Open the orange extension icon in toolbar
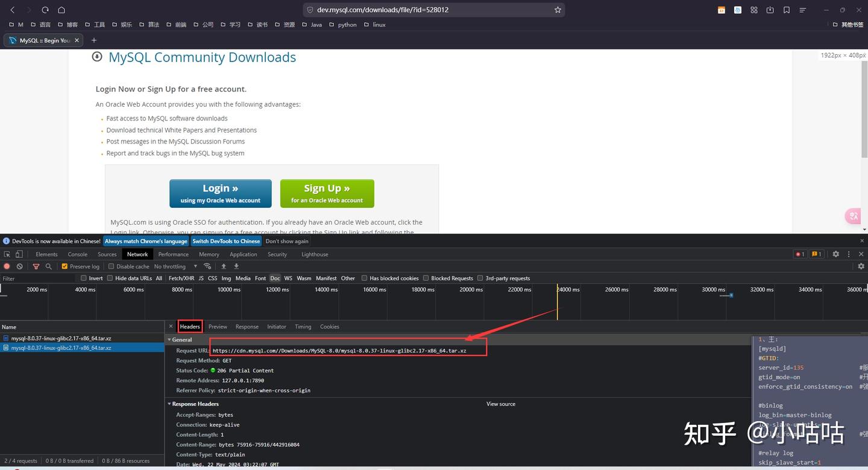 coord(722,10)
